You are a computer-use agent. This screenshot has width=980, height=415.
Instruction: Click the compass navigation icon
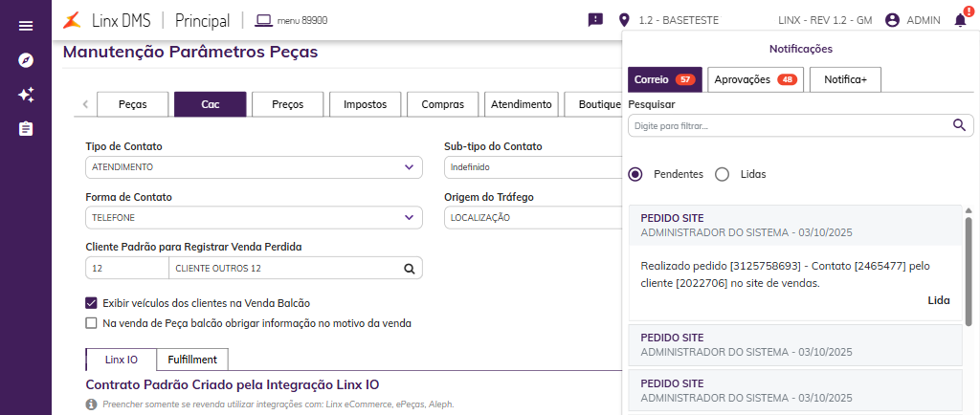26,60
